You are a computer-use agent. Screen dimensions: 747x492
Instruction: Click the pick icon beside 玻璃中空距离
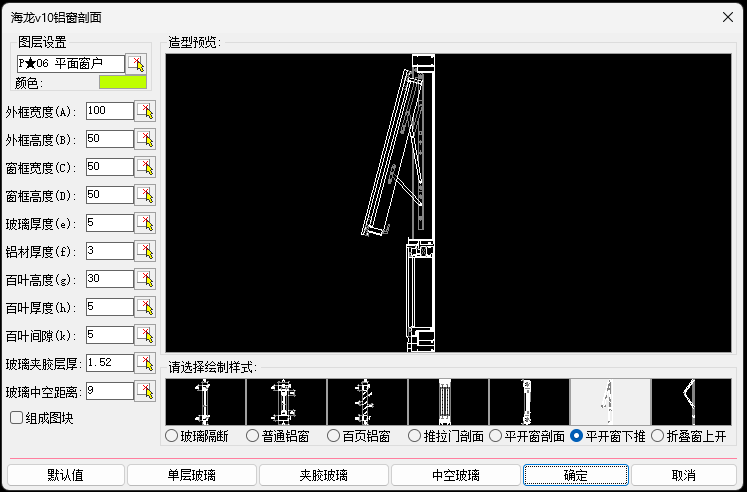pos(146,391)
